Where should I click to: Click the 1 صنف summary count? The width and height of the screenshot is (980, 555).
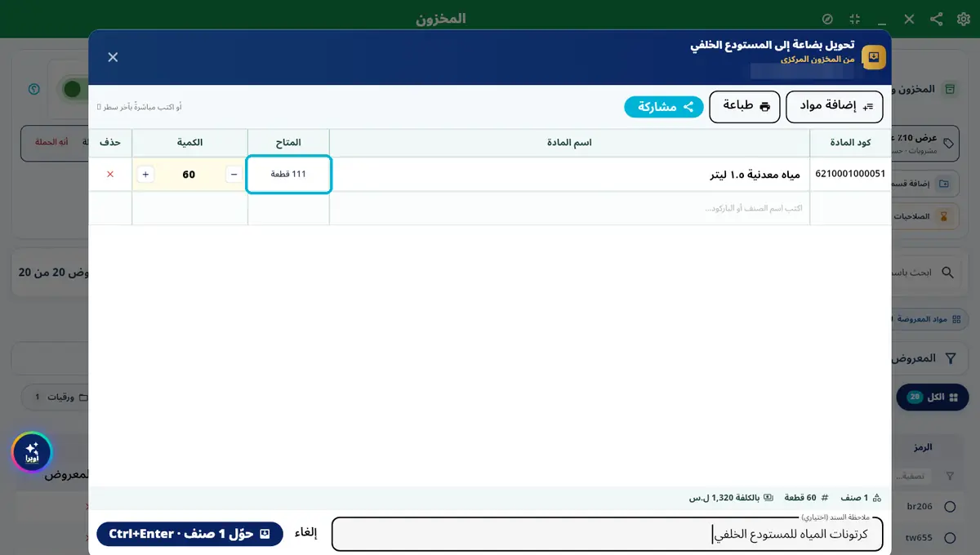(x=861, y=497)
